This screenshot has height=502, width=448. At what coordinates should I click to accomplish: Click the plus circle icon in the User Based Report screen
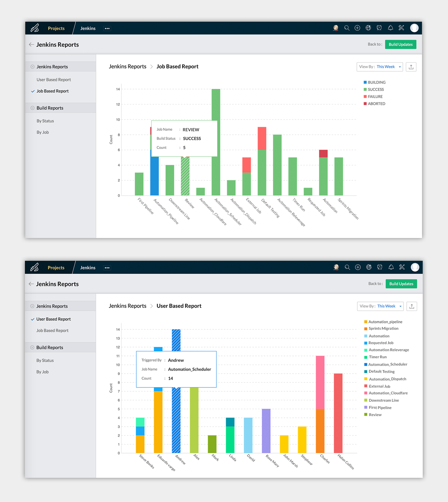click(358, 267)
